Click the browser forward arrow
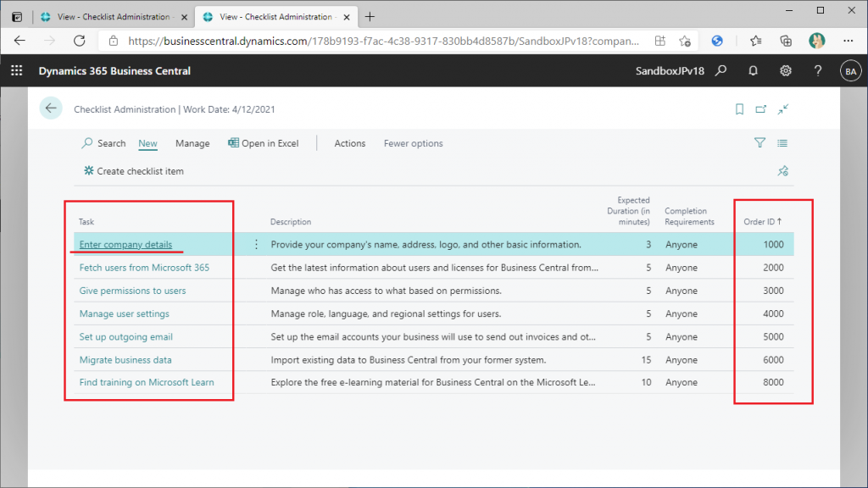 pyautogui.click(x=50, y=41)
